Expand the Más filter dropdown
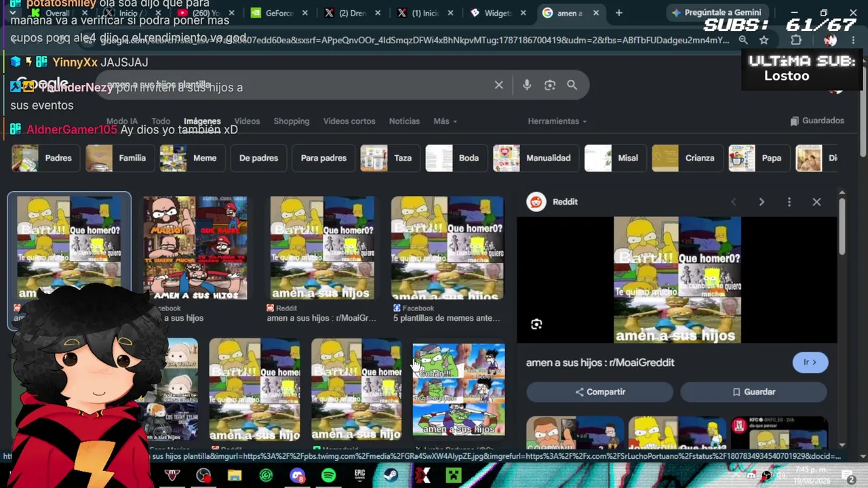The width and height of the screenshot is (868, 488). pos(446,121)
